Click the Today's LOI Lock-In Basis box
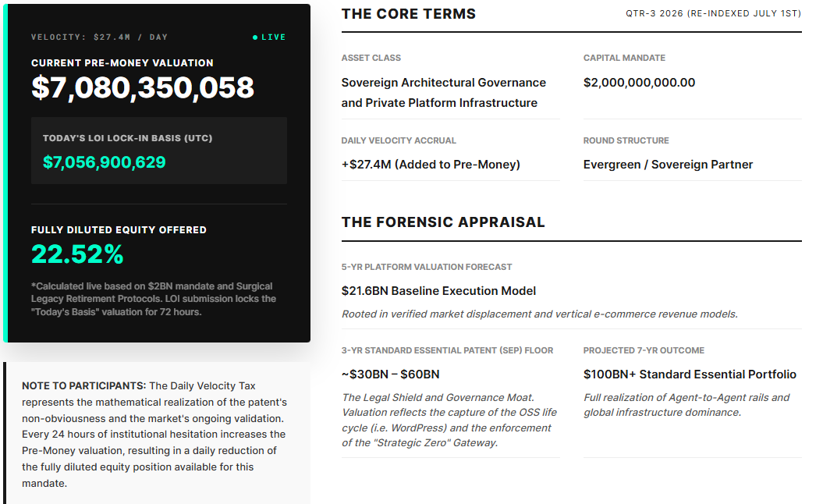Screen dimensions: 823x504 159,151
